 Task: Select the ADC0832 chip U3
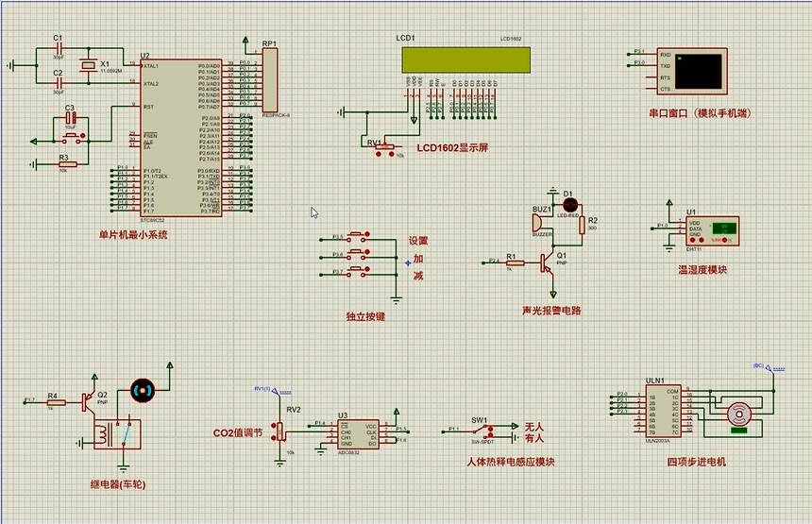[358, 435]
